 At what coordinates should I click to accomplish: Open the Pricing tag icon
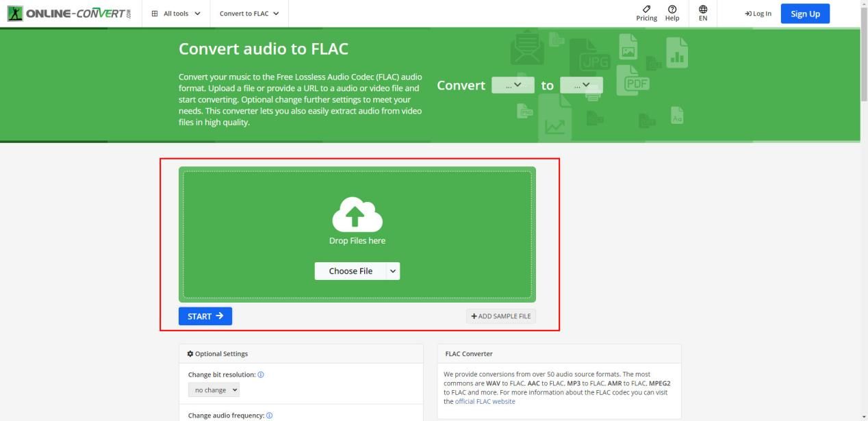tap(646, 9)
